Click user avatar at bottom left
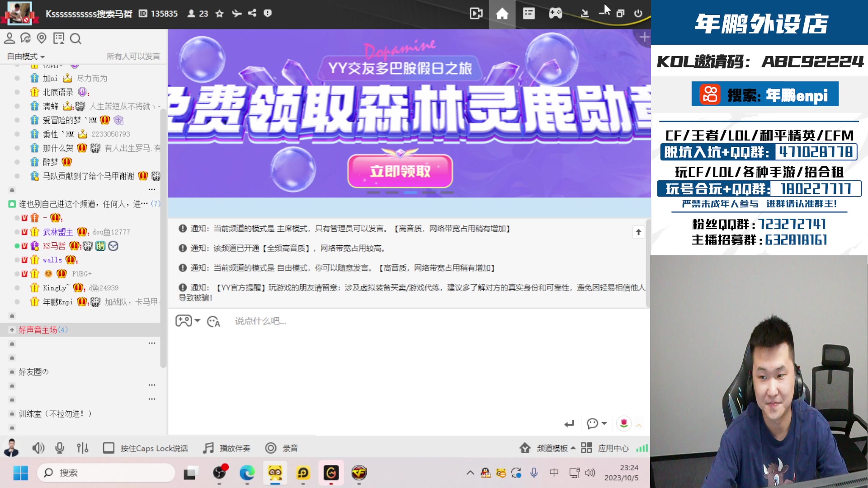The width and height of the screenshot is (868, 488). pyautogui.click(x=11, y=448)
